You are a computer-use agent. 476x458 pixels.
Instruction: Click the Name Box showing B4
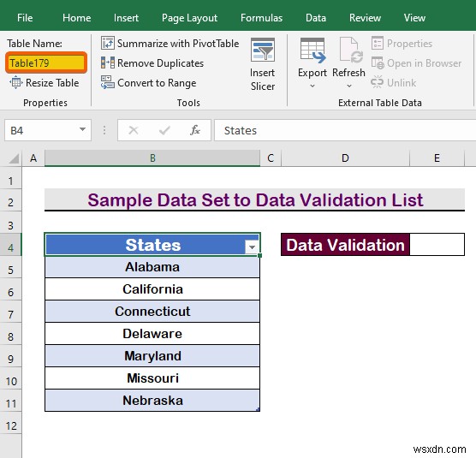[41, 130]
